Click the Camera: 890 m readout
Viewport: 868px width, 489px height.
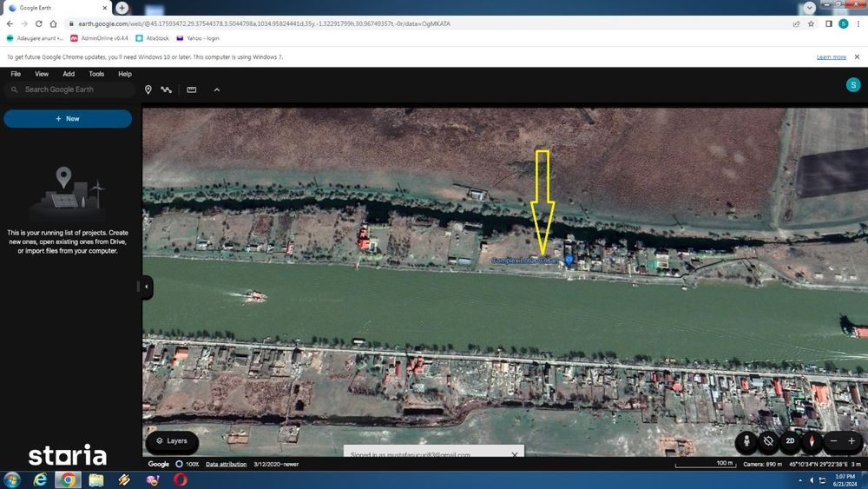click(x=762, y=464)
